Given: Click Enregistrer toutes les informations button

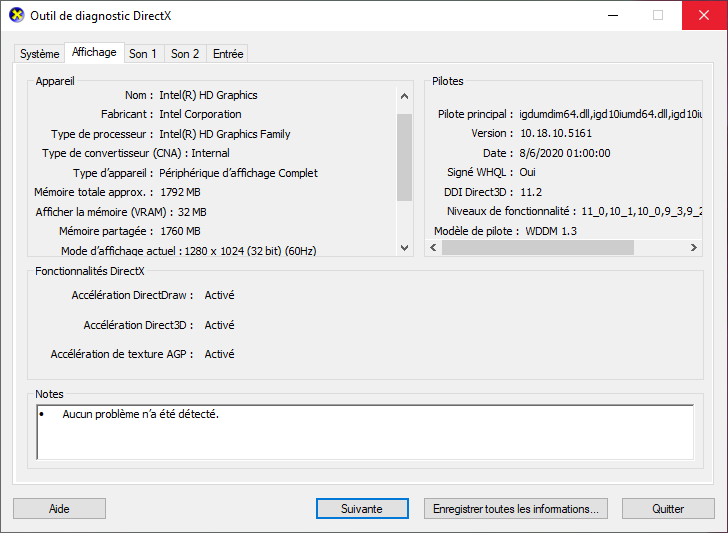Looking at the screenshot, I should click(515, 509).
